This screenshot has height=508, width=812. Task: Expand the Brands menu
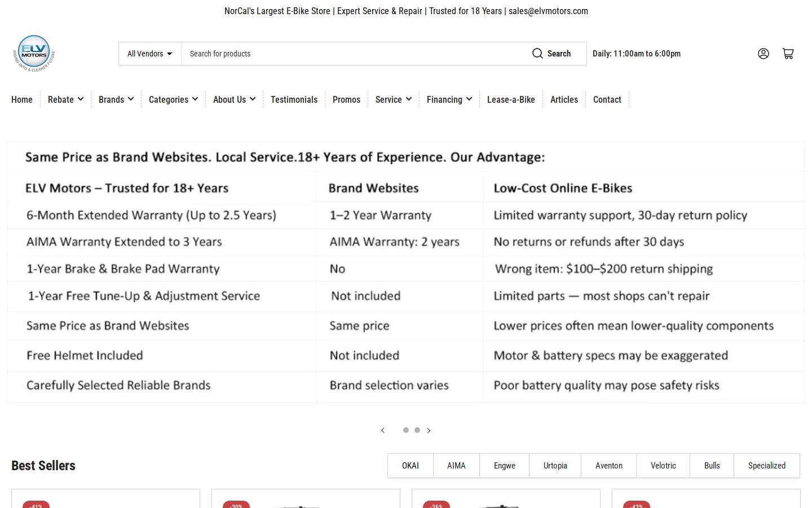pos(116,99)
